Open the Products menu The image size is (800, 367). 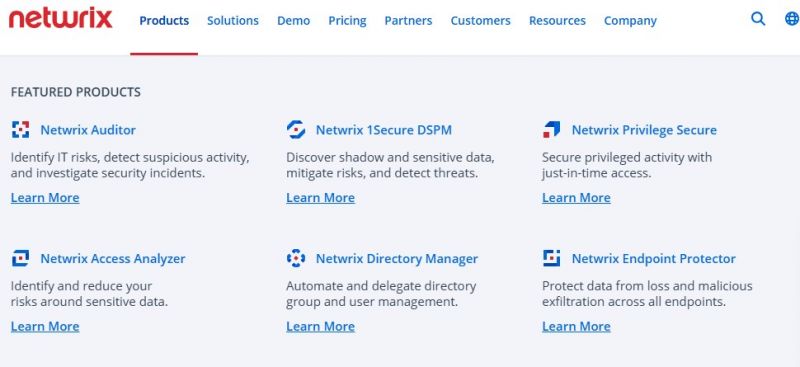164,20
